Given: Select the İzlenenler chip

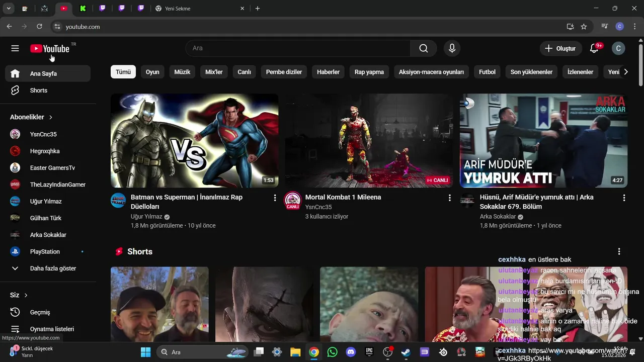Looking at the screenshot, I should pyautogui.click(x=580, y=72).
